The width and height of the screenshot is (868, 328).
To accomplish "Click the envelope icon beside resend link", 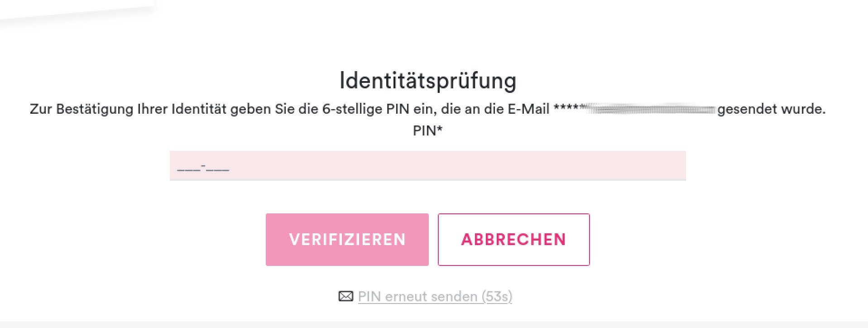I will pos(346,296).
